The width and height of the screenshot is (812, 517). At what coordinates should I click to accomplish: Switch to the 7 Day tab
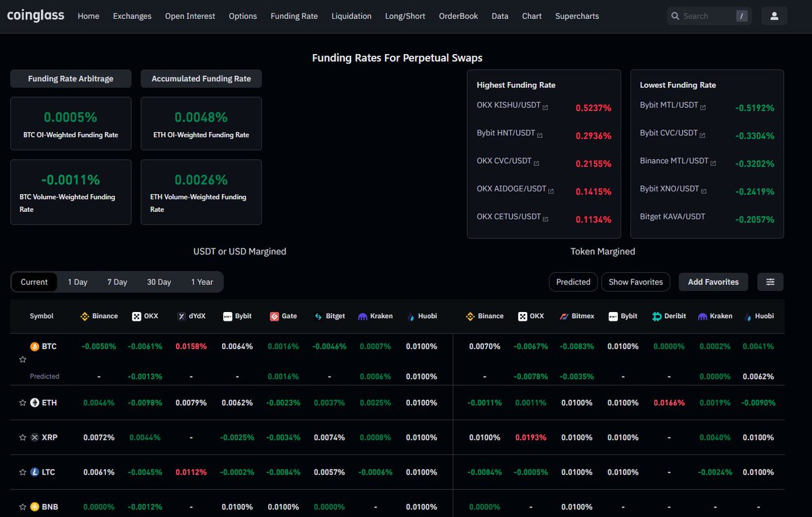click(x=116, y=282)
